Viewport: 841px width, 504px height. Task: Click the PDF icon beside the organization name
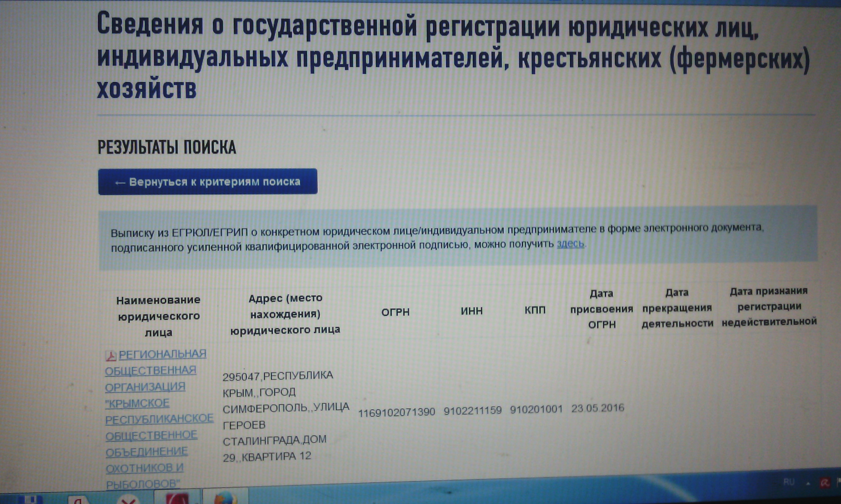click(111, 356)
